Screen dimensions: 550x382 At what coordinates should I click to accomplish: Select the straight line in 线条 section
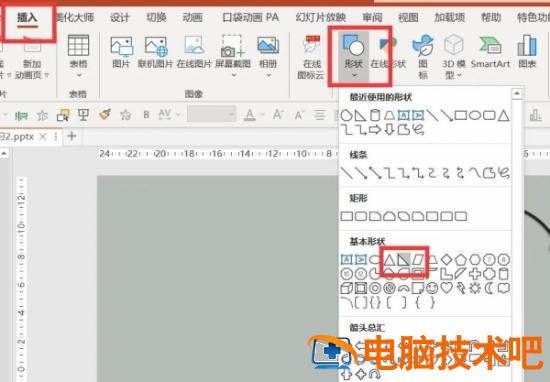coord(347,173)
